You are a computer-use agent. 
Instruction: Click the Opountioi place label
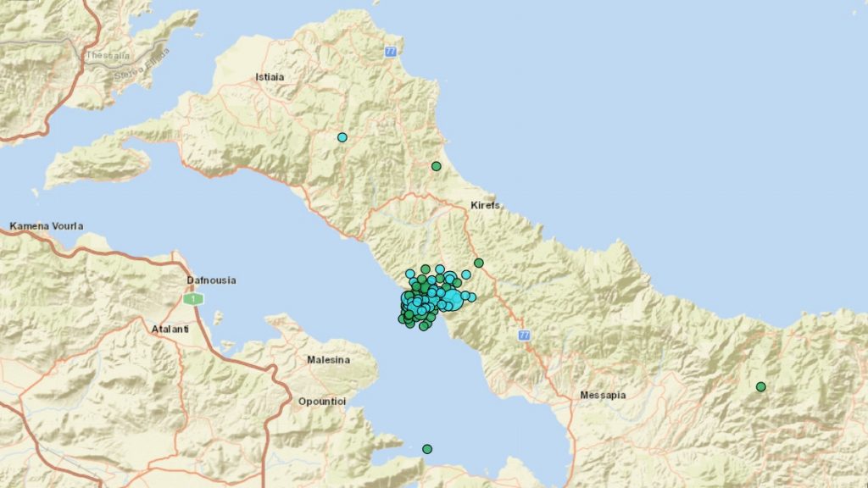tap(322, 401)
